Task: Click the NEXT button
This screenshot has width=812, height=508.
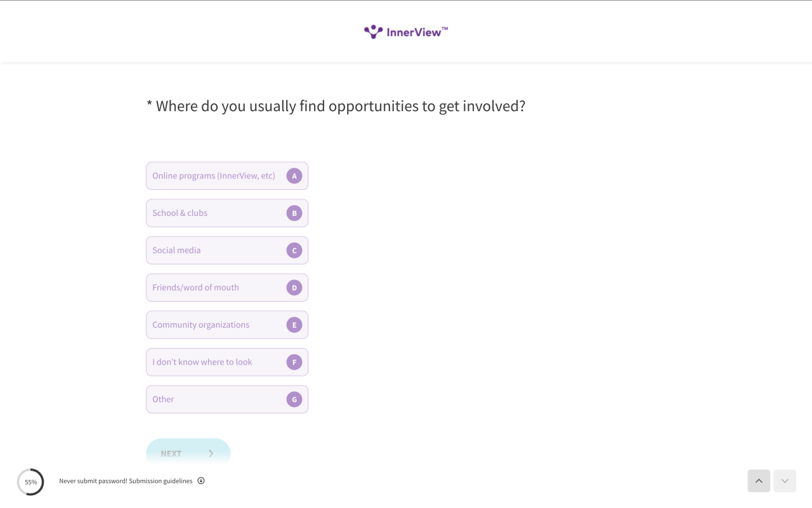Action: [188, 453]
